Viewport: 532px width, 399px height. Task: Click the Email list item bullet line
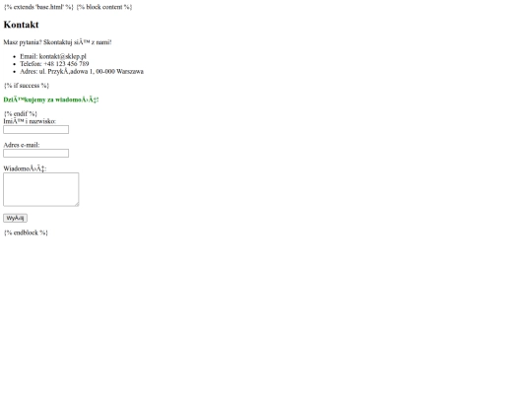point(53,56)
